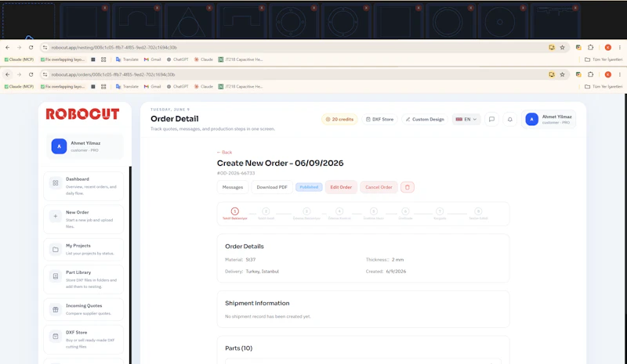Open the chat bubble icon in header
This screenshot has width=627, height=364.
click(x=492, y=119)
